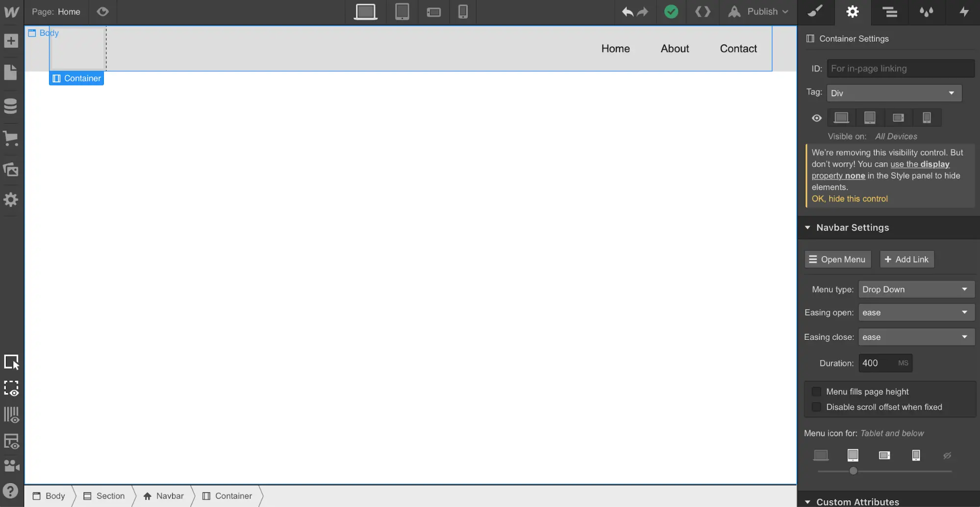Enable Disable scroll offset when fixed
Screen dimensions: 980x507
point(816,407)
